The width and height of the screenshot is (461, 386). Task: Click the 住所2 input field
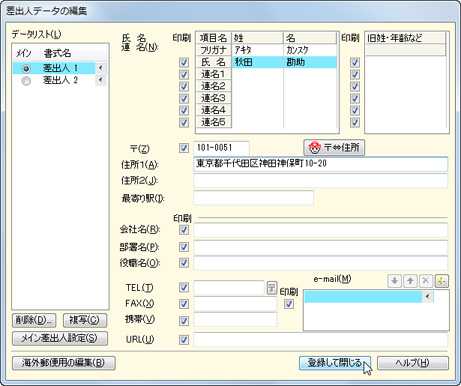pyautogui.click(x=321, y=181)
